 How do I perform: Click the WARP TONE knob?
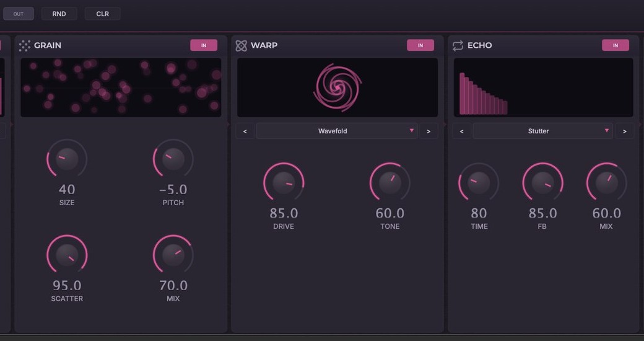point(389,183)
